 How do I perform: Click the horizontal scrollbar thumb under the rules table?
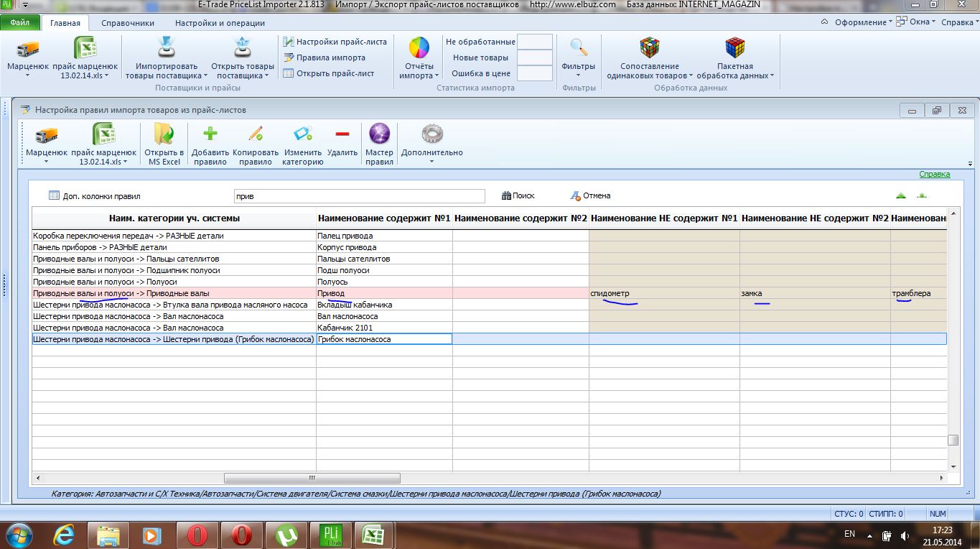(x=312, y=478)
